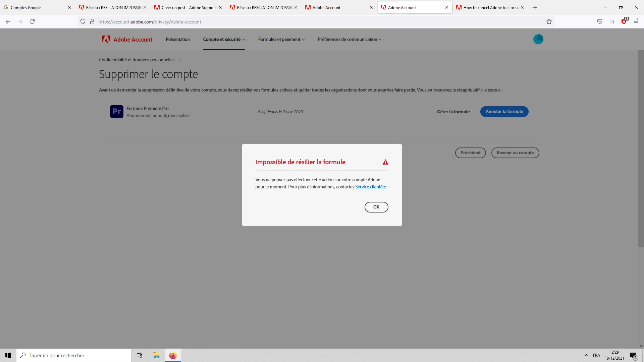
Task: Expand Préférences de communication dropdown
Action: 350,40
